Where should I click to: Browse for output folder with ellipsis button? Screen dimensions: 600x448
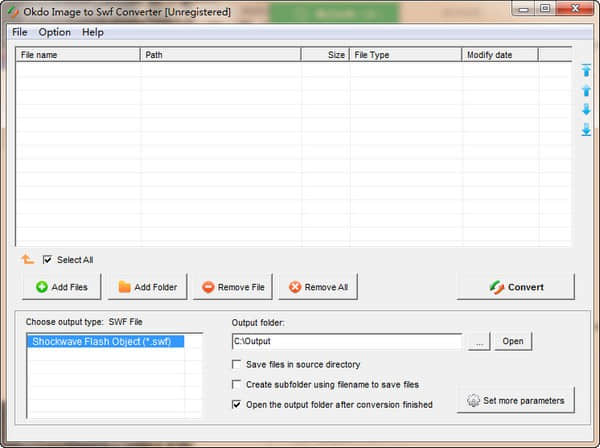[479, 341]
